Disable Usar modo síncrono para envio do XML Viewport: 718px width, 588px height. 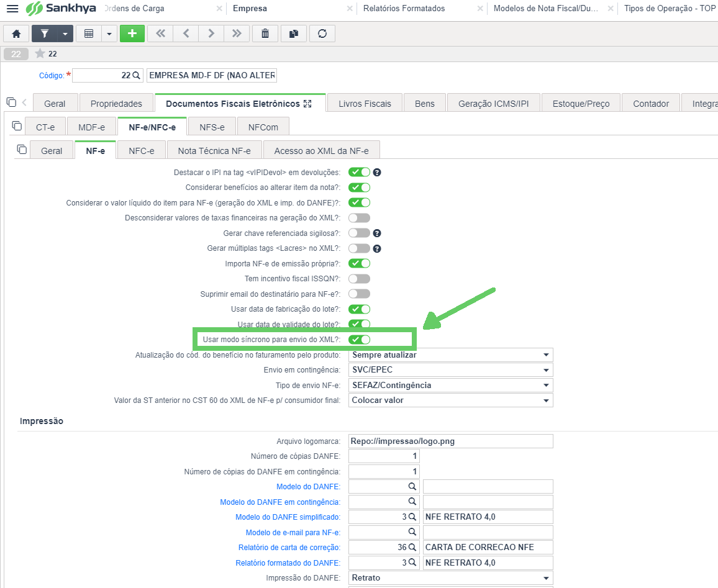[360, 340]
